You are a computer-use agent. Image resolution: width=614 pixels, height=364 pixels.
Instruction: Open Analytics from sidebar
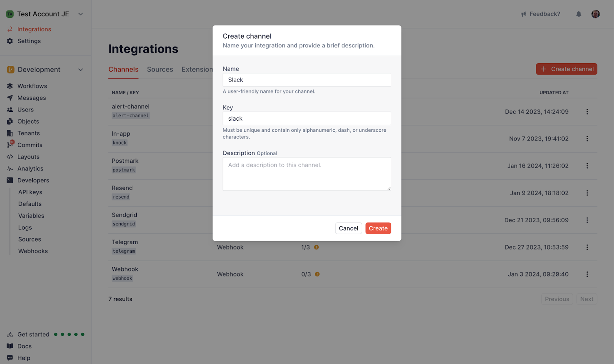coord(30,168)
